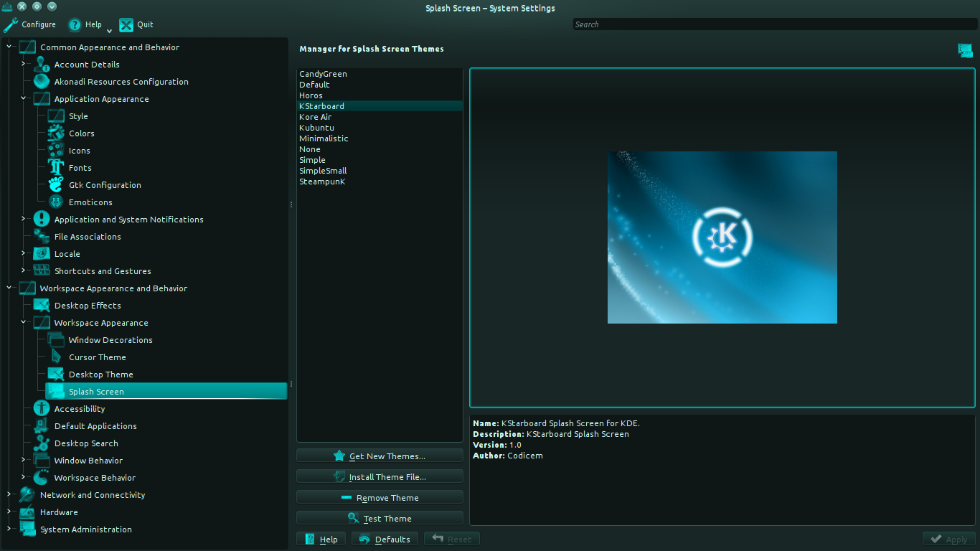This screenshot has height=551, width=980.
Task: Open the Account Details icon
Action: pyautogui.click(x=42, y=65)
